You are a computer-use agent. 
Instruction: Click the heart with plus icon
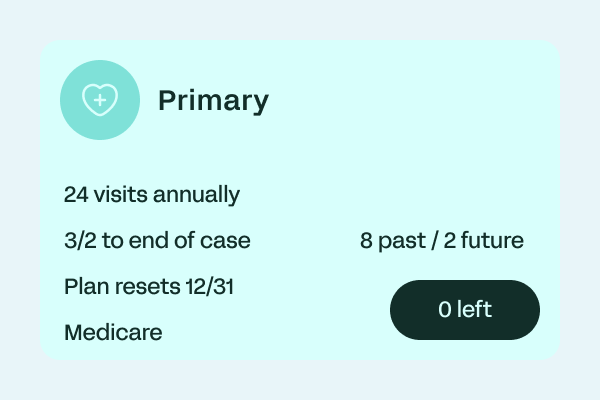click(100, 100)
